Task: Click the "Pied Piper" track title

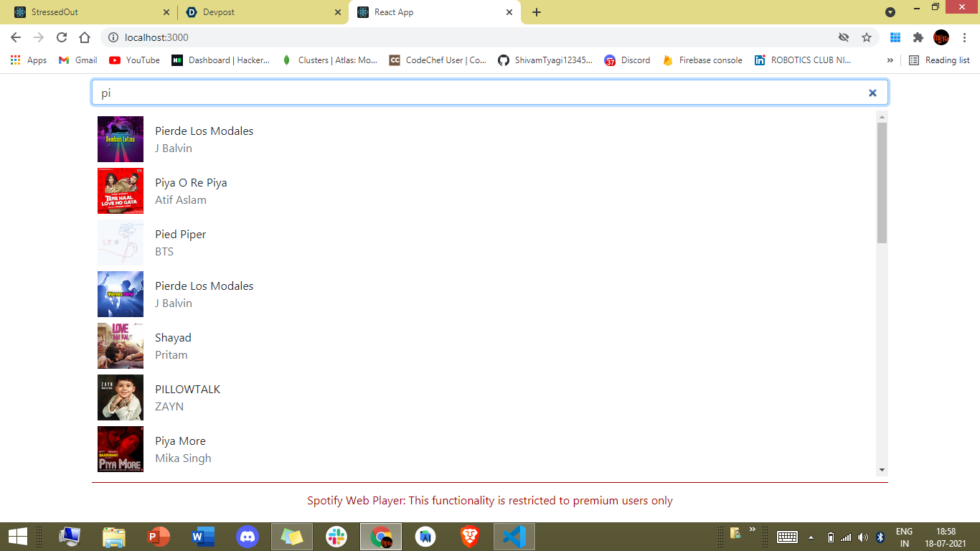Action: (x=181, y=235)
